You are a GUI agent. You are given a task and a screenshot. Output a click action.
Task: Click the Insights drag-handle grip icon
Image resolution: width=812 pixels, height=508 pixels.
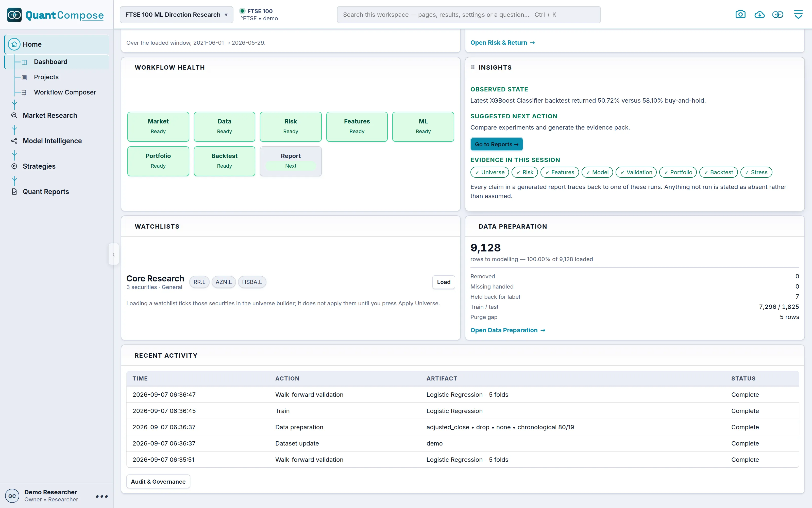pos(473,67)
